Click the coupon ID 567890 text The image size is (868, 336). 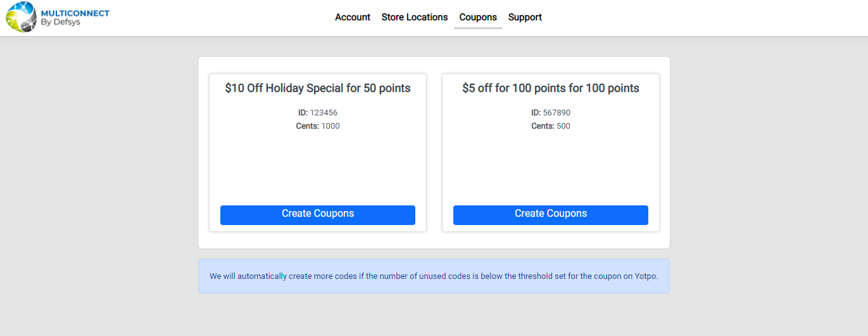(557, 113)
